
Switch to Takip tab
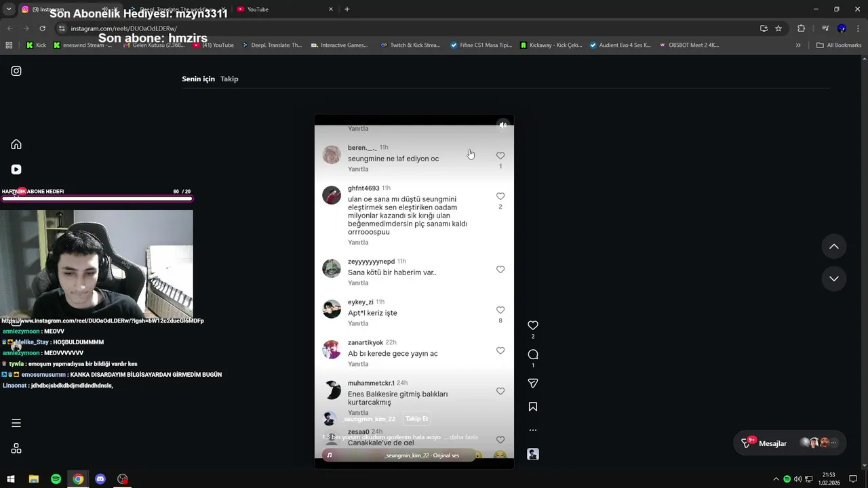pyautogui.click(x=229, y=79)
